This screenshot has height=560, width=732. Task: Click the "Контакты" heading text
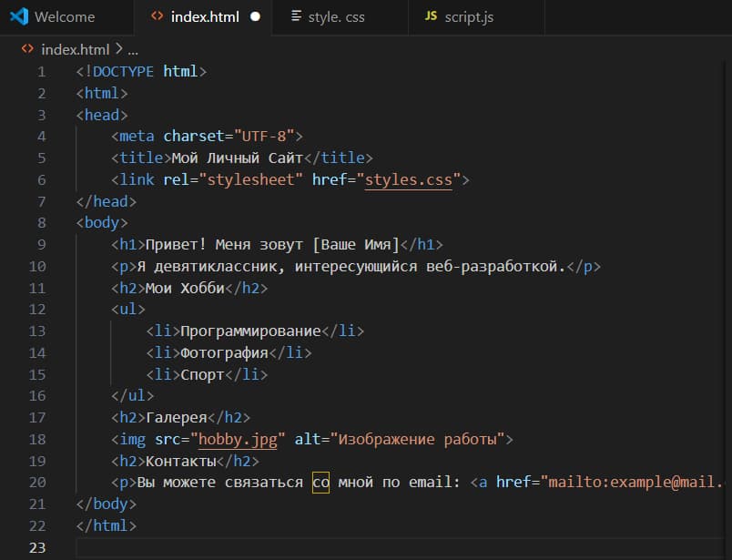180,461
